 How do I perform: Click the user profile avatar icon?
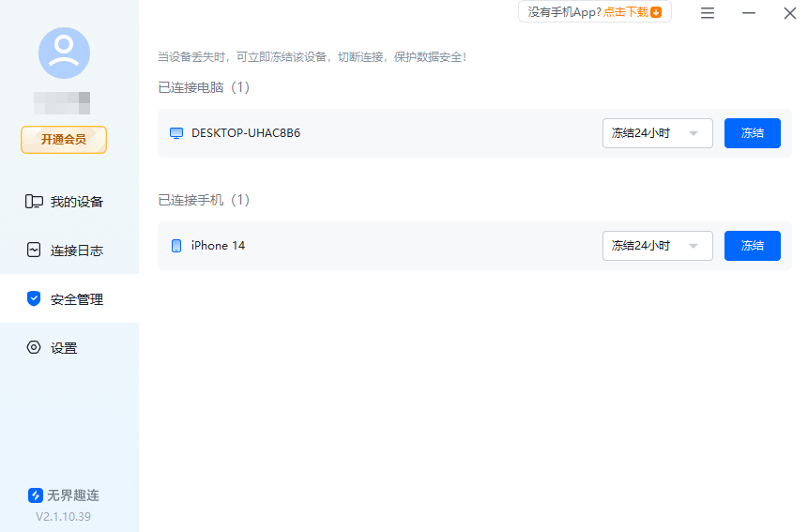tap(64, 53)
